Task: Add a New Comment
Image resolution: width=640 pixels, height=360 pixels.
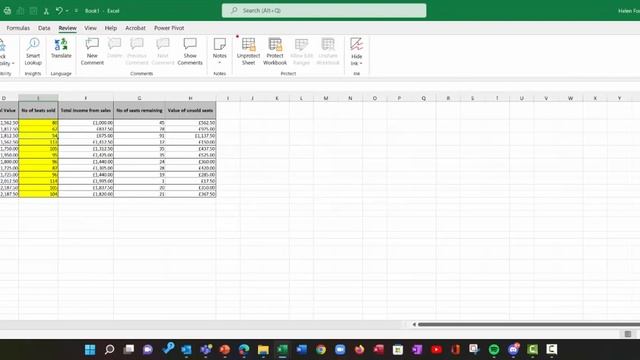Action: [92, 51]
